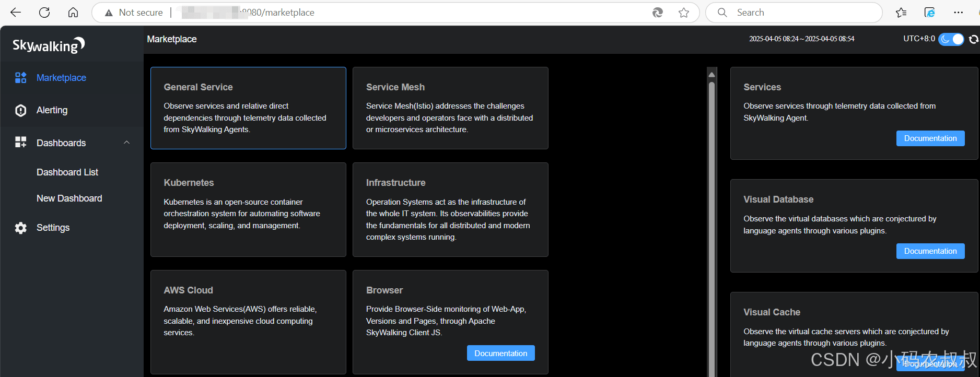Collapse the Dashboards menu chevron

point(126,143)
